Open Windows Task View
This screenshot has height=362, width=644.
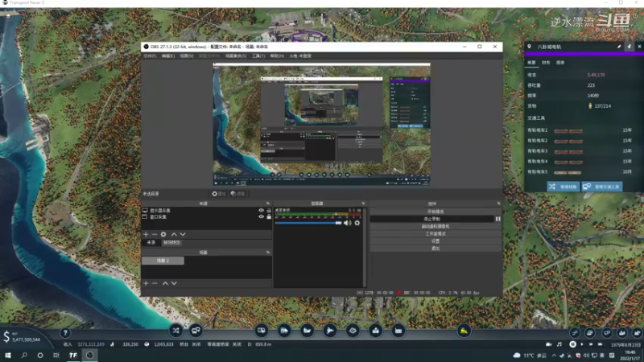[x=56, y=355]
